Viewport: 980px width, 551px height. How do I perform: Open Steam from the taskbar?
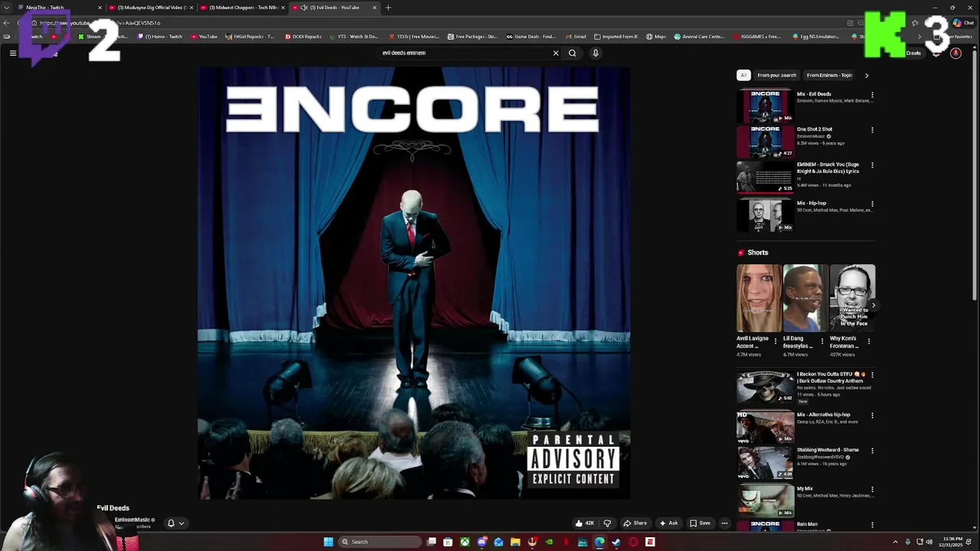616,542
